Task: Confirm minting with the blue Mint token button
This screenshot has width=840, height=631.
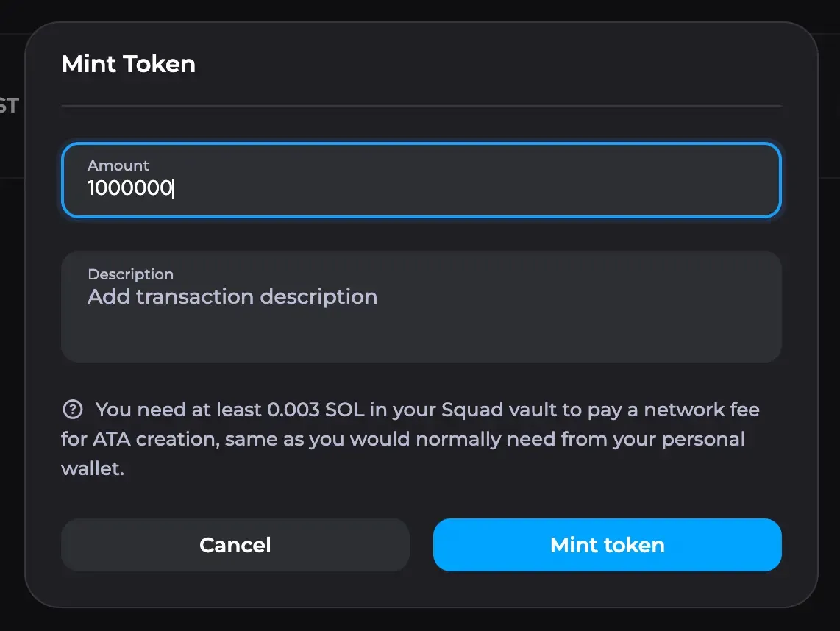Action: 607,545
